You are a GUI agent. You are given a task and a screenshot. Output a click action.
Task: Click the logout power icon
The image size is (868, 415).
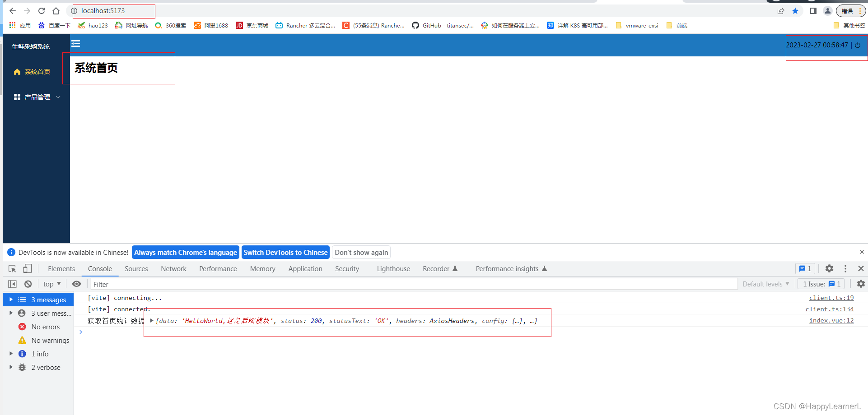[x=858, y=45]
